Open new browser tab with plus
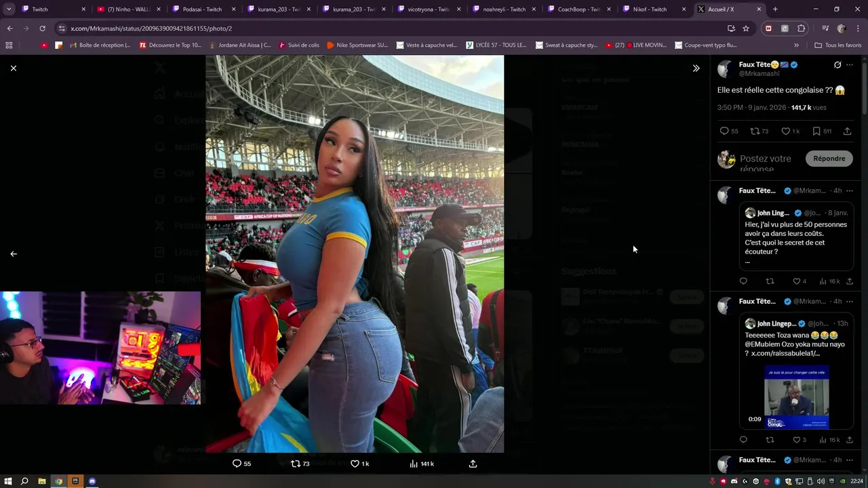The height and width of the screenshot is (488, 868). coord(775,9)
